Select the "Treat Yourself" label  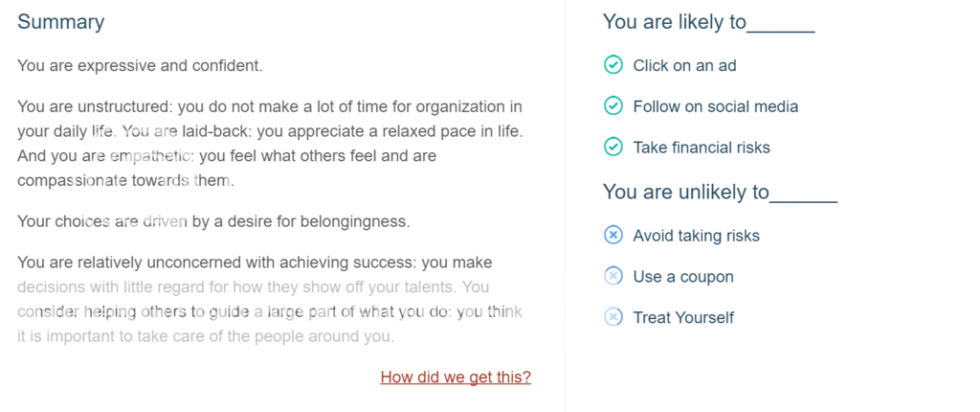pos(683,317)
